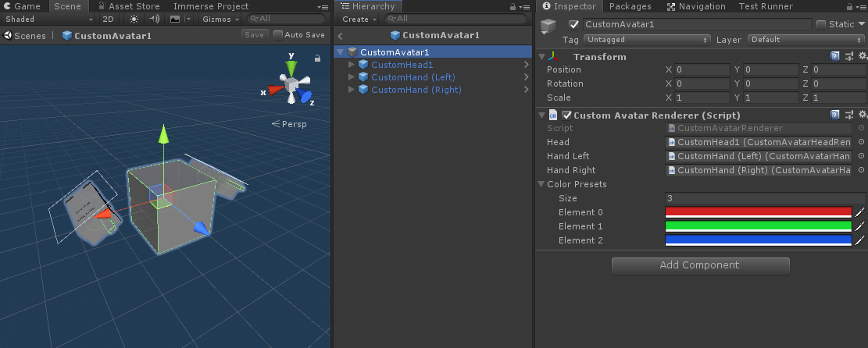Click object picker circle for Hand Left field
The image size is (868, 348).
pyautogui.click(x=861, y=156)
